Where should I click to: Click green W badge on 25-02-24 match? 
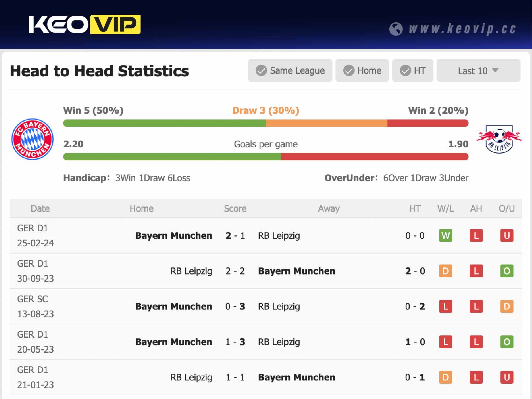[x=445, y=236]
